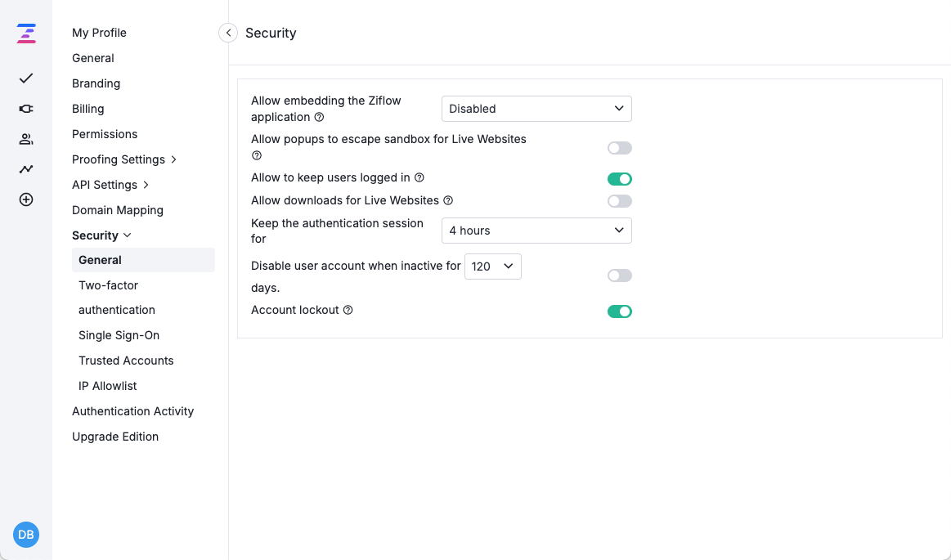The height and width of the screenshot is (560, 951).
Task: Click the plus circle add icon
Action: (26, 199)
